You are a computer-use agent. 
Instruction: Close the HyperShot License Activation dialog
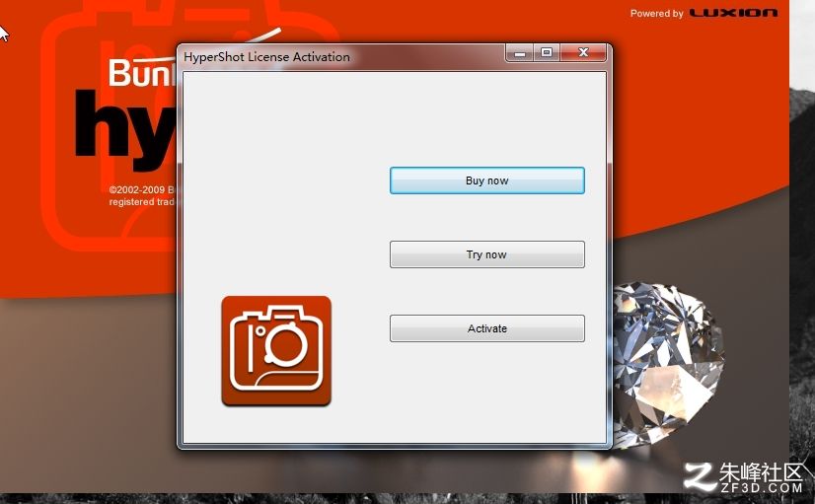(583, 52)
